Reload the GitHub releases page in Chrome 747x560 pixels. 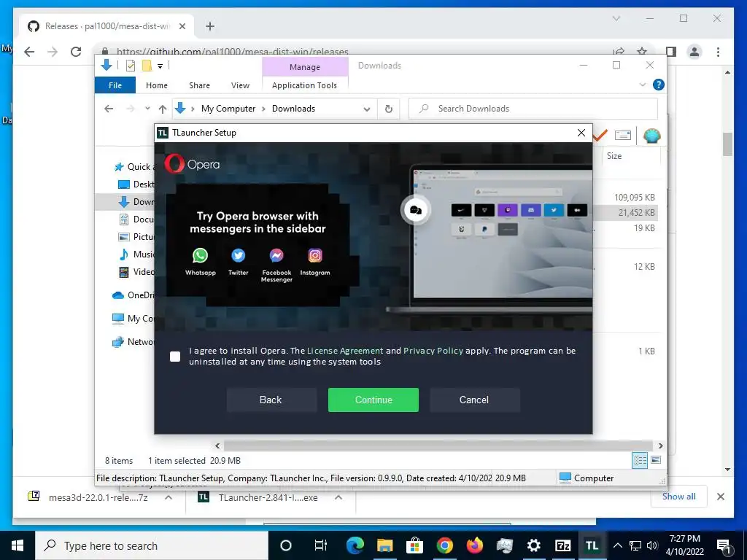pos(76,52)
